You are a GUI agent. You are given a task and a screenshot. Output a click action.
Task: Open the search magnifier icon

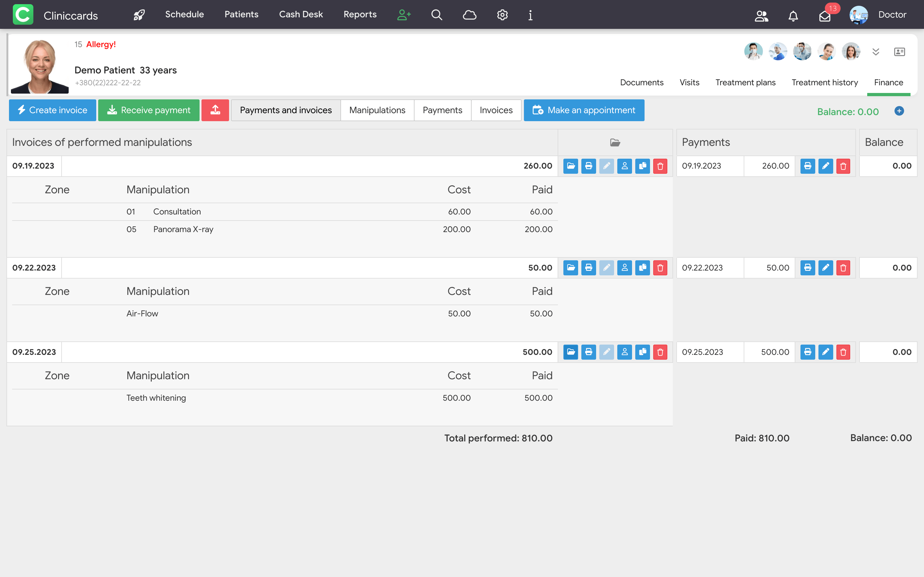[436, 15]
